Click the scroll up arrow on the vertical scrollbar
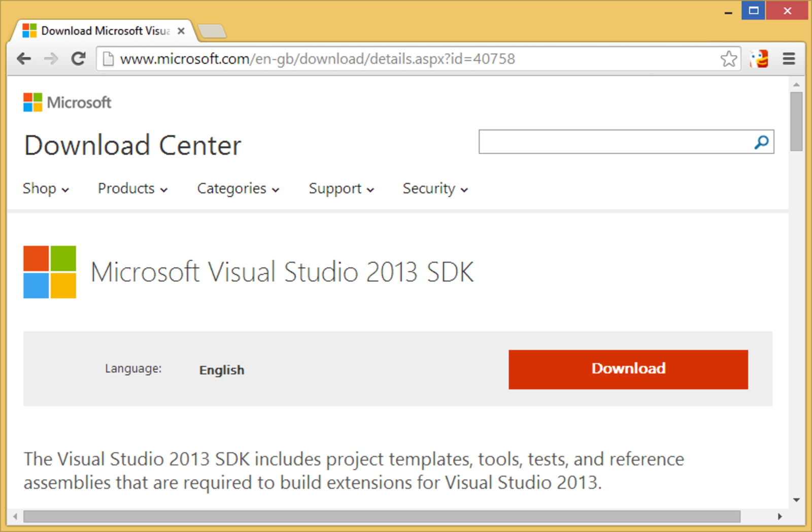Viewport: 812px width, 532px height. click(x=796, y=85)
